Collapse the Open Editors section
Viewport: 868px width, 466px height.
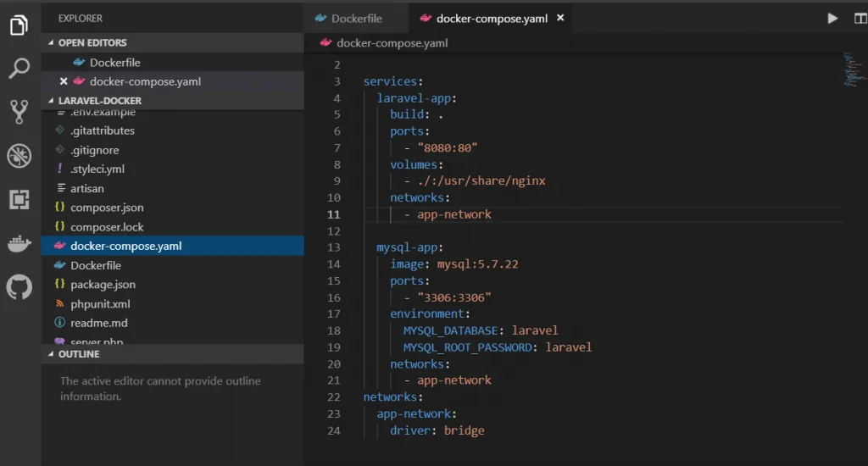coord(173,42)
